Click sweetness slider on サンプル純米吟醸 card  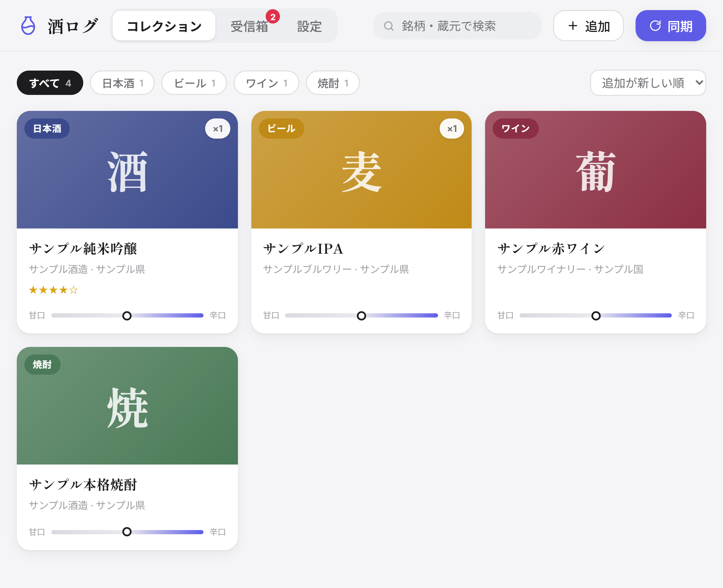[127, 316]
